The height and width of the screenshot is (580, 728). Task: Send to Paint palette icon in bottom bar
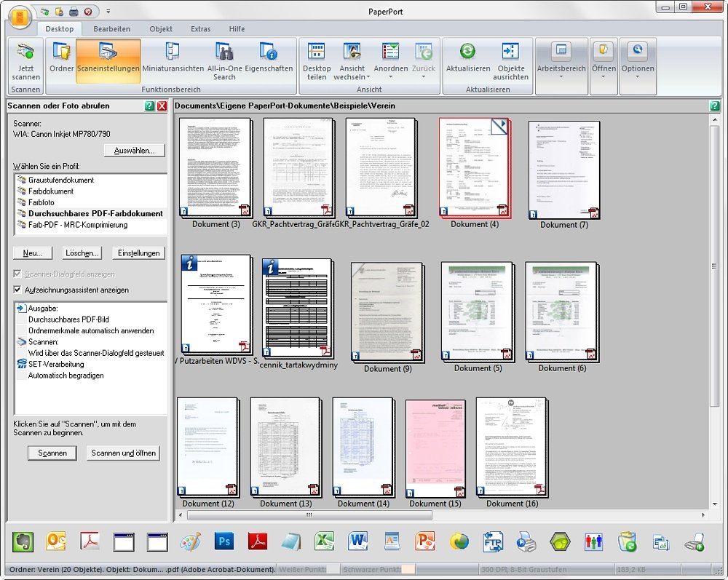click(x=190, y=541)
